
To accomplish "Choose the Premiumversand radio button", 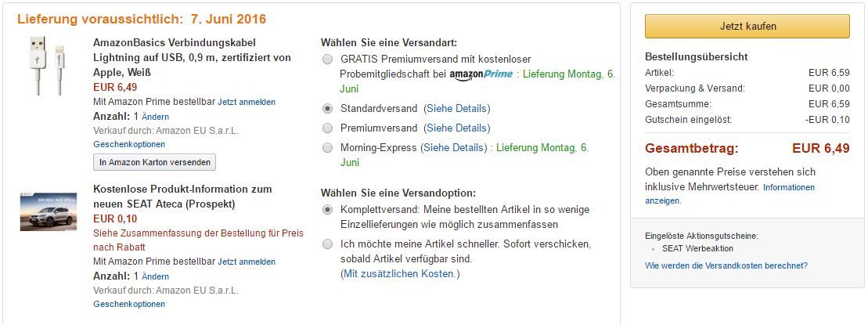I will 327,128.
